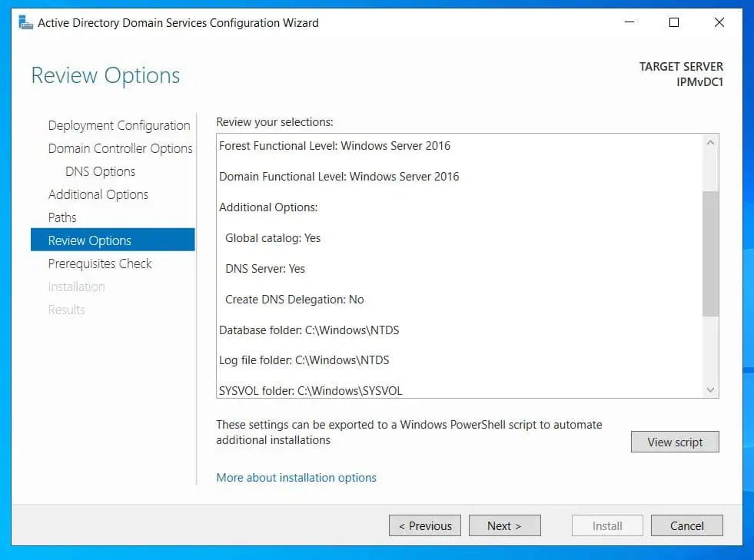Proceed with the Next button
Image resolution: width=754 pixels, height=560 pixels.
click(504, 525)
